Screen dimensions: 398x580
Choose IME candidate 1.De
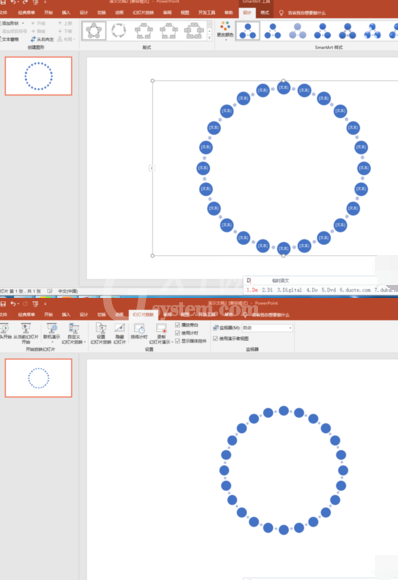point(252,290)
